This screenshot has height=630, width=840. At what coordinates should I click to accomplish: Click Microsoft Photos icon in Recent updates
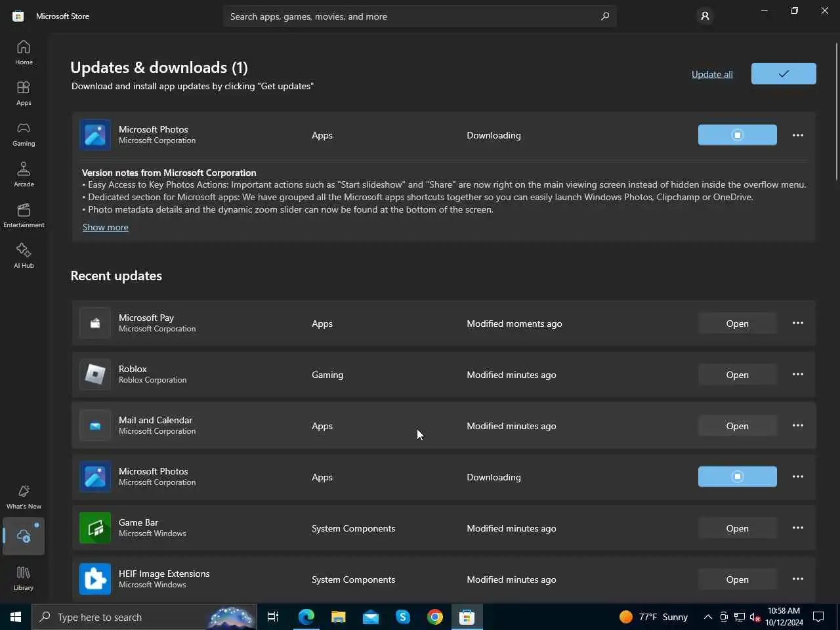click(x=95, y=477)
